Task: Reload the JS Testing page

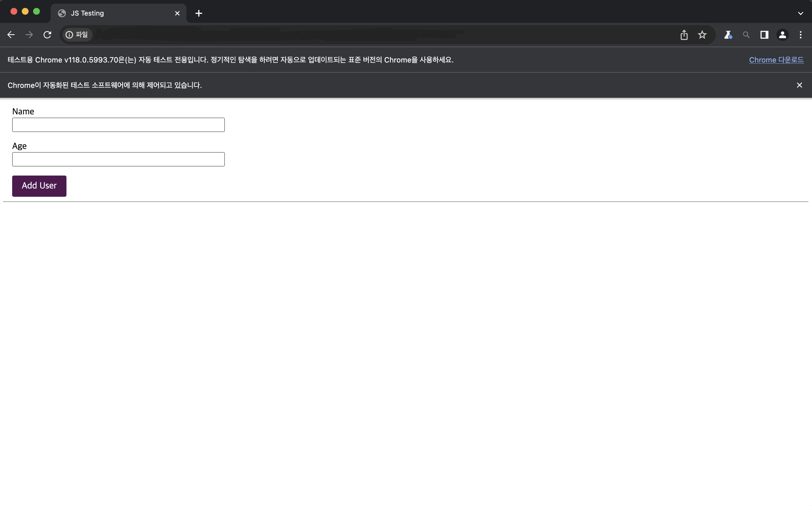Action: [x=47, y=35]
